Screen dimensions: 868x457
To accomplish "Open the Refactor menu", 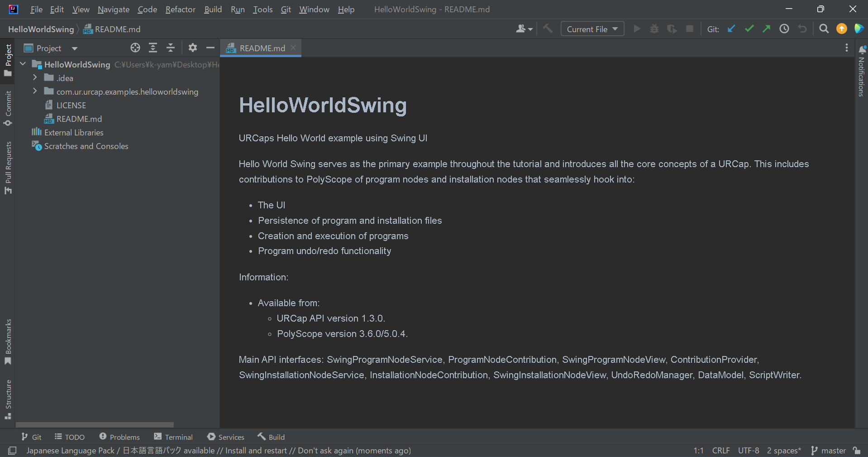I will [180, 10].
